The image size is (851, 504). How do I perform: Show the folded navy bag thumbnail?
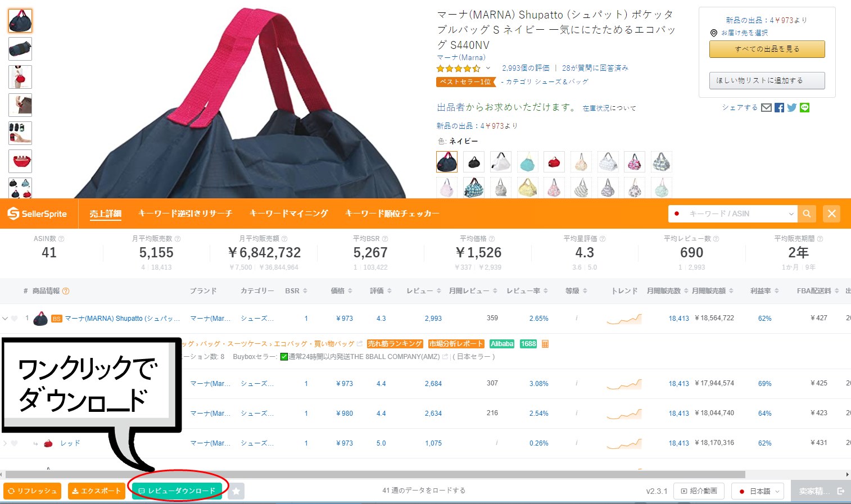(x=20, y=49)
